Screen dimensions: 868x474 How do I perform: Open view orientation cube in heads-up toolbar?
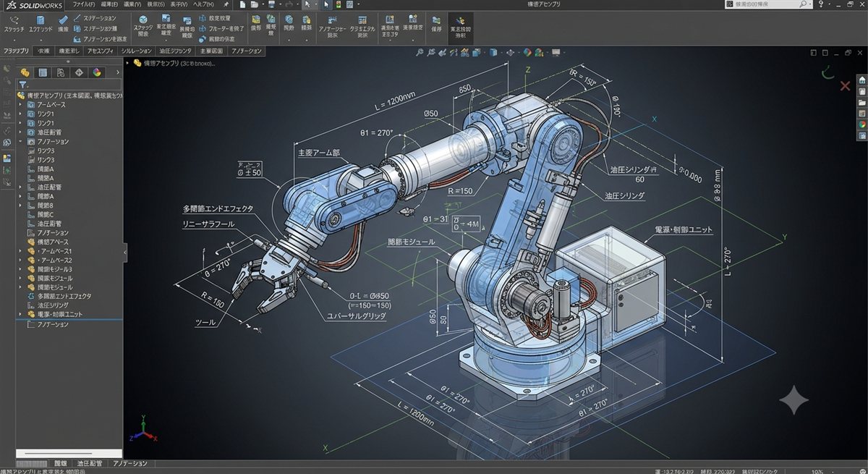click(x=476, y=52)
